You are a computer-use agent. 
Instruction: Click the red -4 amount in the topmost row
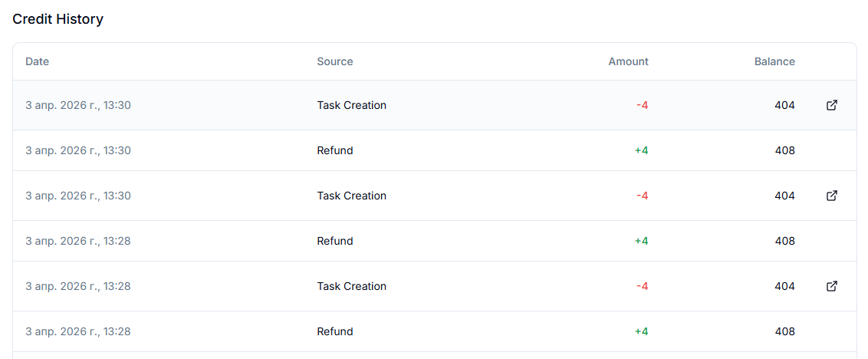pyautogui.click(x=642, y=105)
